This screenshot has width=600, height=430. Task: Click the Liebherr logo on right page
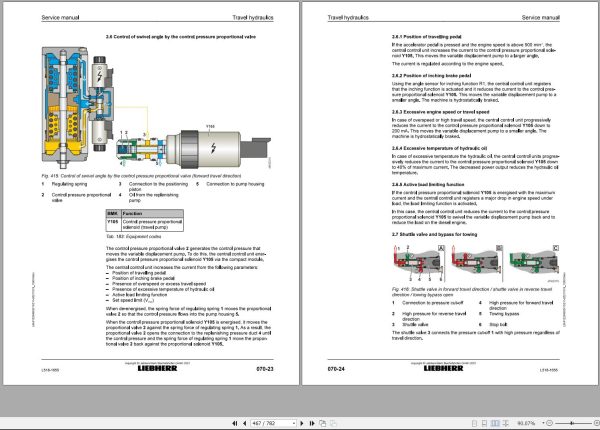click(x=443, y=368)
